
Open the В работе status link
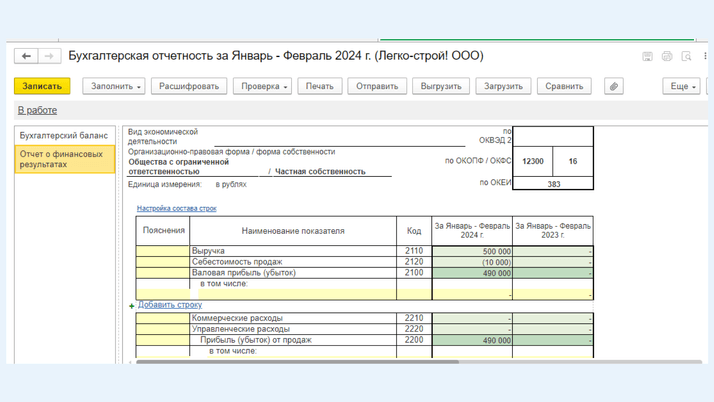coord(37,110)
